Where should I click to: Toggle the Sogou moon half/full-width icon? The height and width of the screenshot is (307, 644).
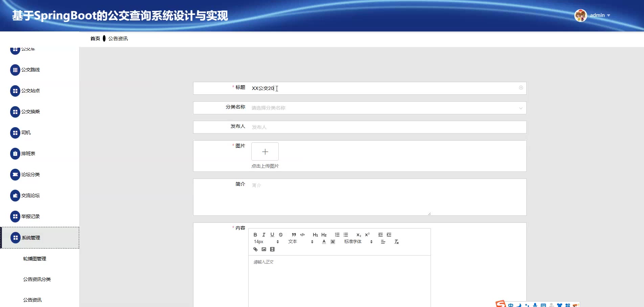pos(519,305)
